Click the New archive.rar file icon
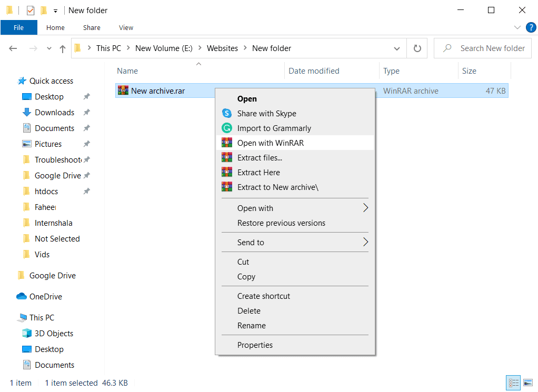 click(x=123, y=90)
